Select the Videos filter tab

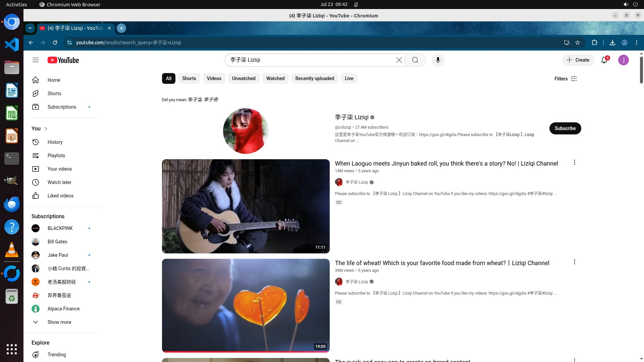[214, 78]
